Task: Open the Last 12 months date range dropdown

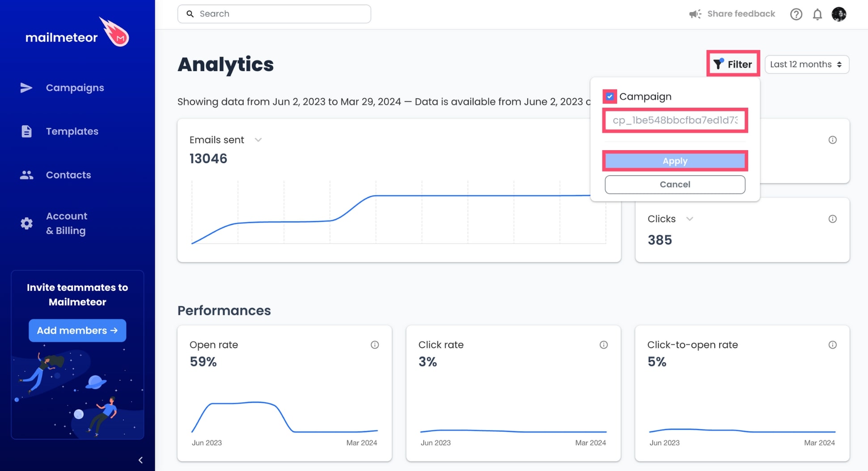Action: (x=807, y=64)
